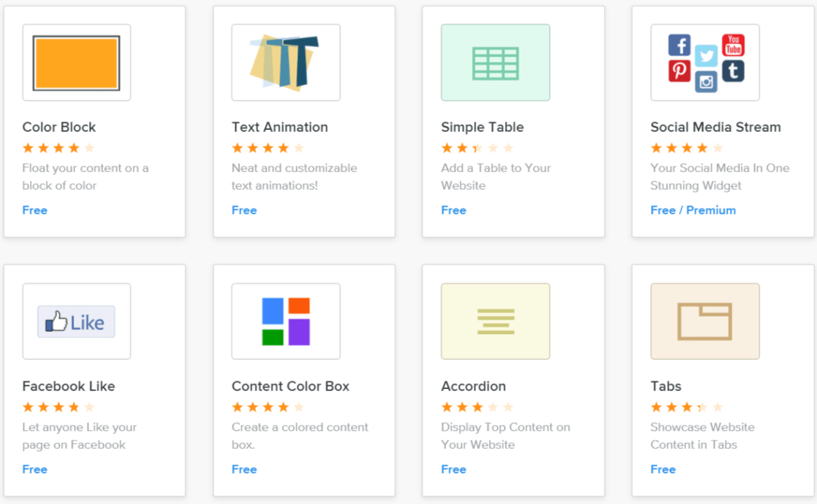Click the Free link under Color Block

(x=35, y=210)
